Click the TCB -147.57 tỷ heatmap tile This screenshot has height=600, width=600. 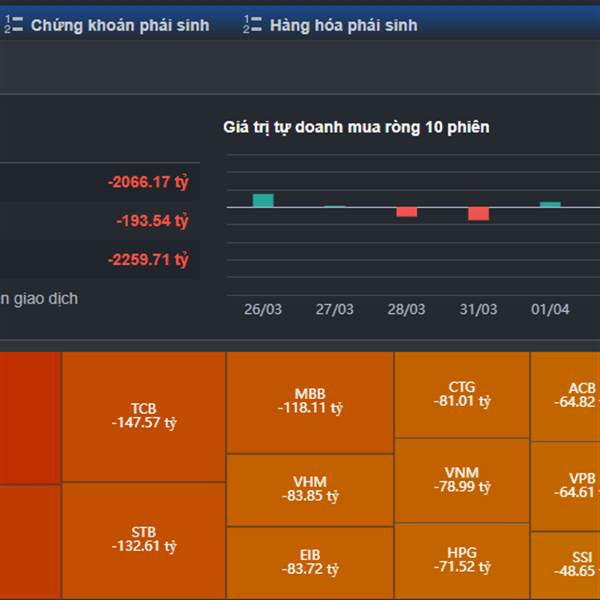pyautogui.click(x=144, y=417)
